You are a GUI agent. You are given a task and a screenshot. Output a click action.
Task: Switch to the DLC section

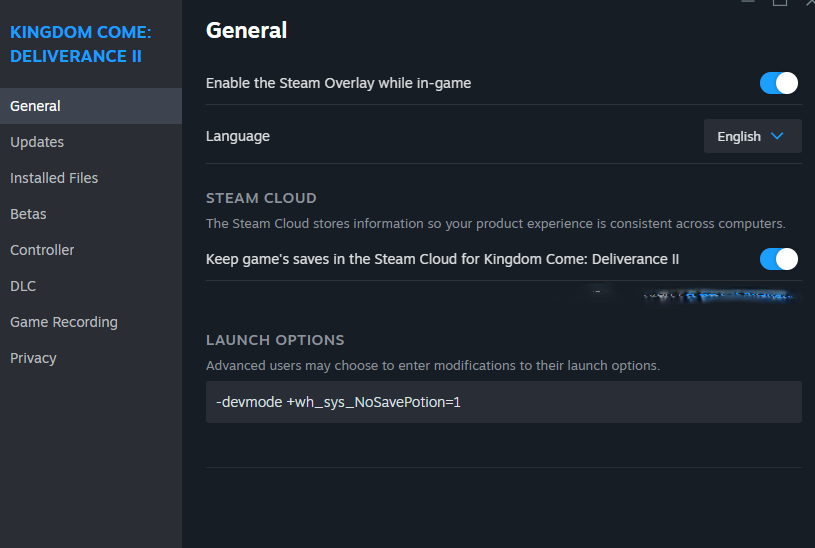[x=23, y=286]
